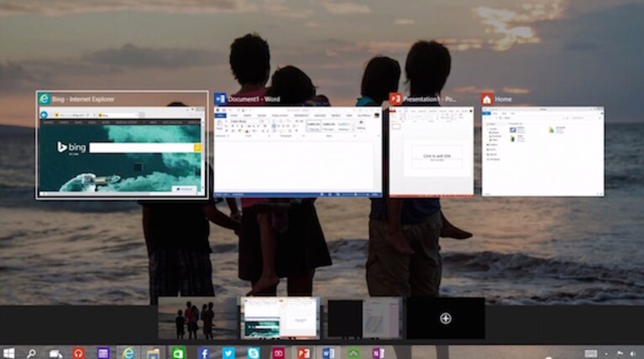Open the green games app icon
644x359 pixels.
pos(353,353)
